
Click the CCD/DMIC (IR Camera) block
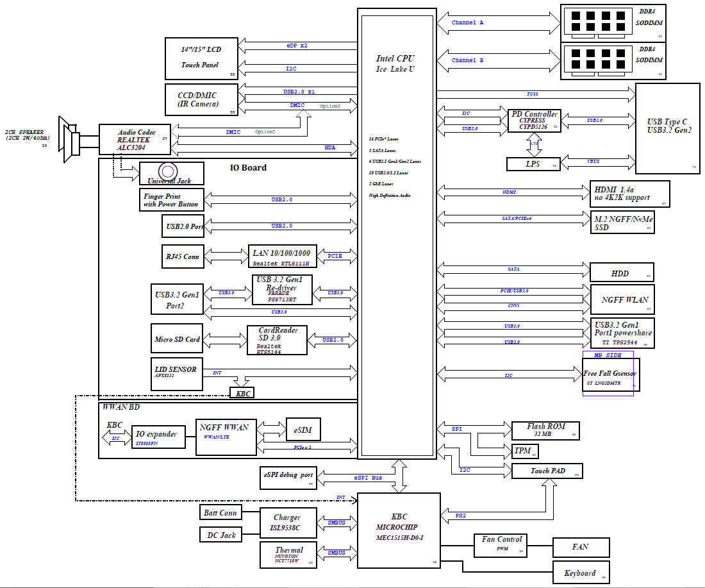[201, 100]
